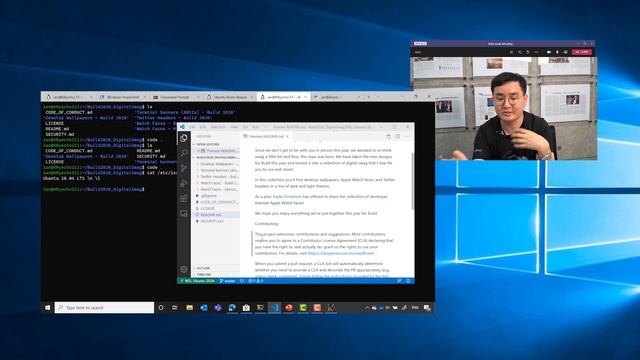Click Cortana circle on taskbar
Screen dimensions: 640x360
(x=161, y=308)
